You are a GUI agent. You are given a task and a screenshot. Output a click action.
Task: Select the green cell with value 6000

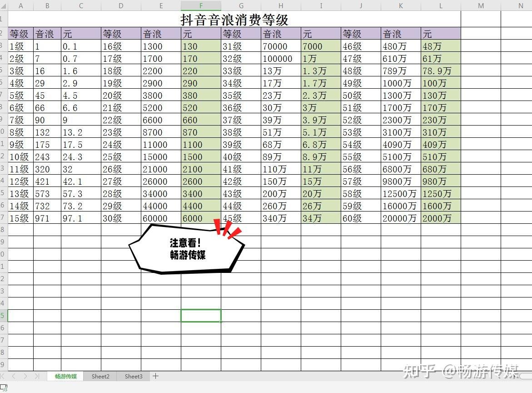pyautogui.click(x=201, y=218)
